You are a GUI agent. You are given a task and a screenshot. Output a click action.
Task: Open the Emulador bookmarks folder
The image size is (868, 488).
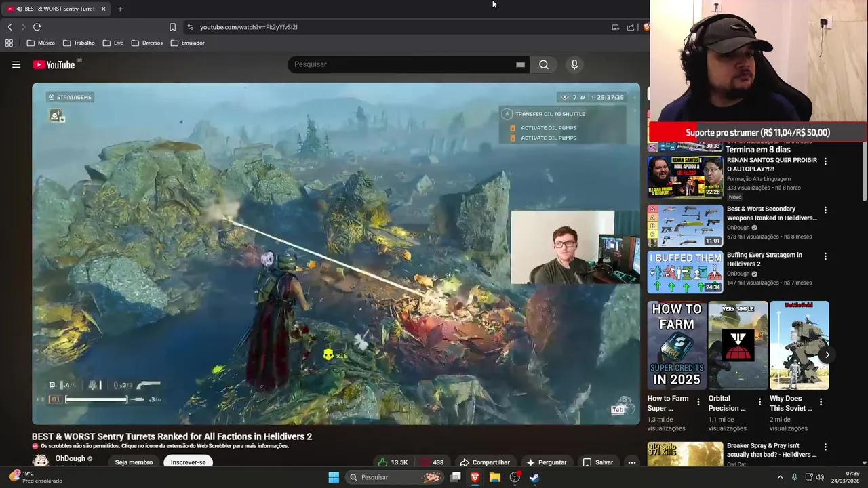pos(188,43)
